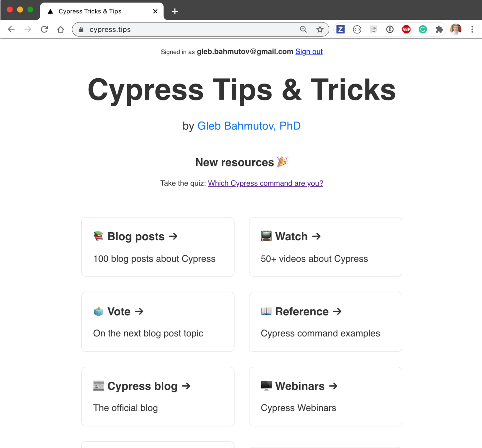Open the Vote card heading
The image size is (482, 448).
pyautogui.click(x=118, y=311)
